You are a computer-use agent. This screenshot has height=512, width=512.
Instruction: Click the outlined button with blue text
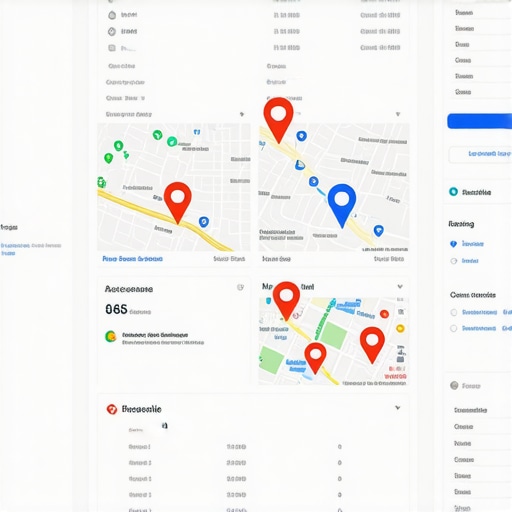(x=480, y=154)
